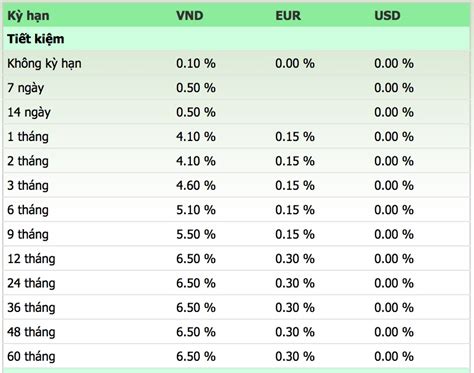Select the 1 tháng term label

coord(28,137)
